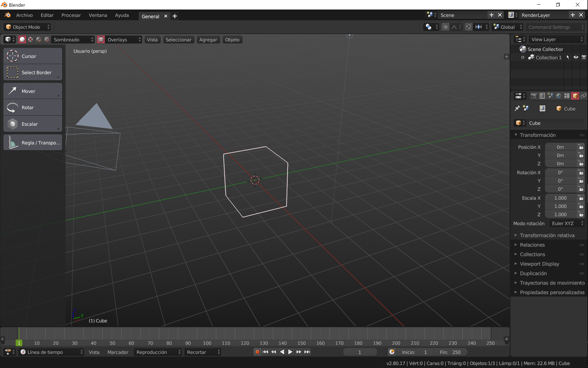Open the Regla / Transportador tool
Image resolution: width=588 pixels, height=368 pixels.
(32, 143)
